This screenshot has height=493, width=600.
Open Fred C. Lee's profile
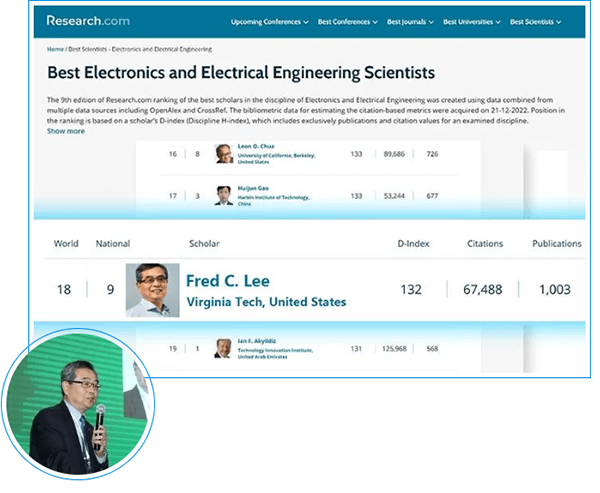pos(228,280)
